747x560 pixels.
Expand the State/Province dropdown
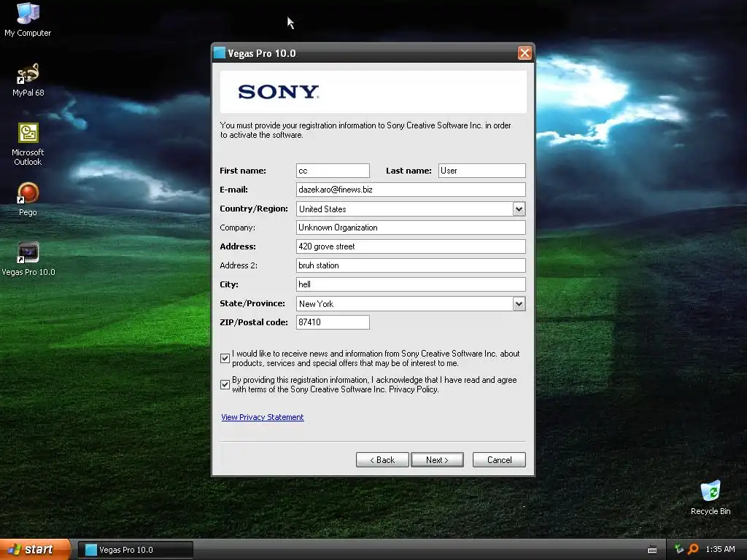(519, 303)
